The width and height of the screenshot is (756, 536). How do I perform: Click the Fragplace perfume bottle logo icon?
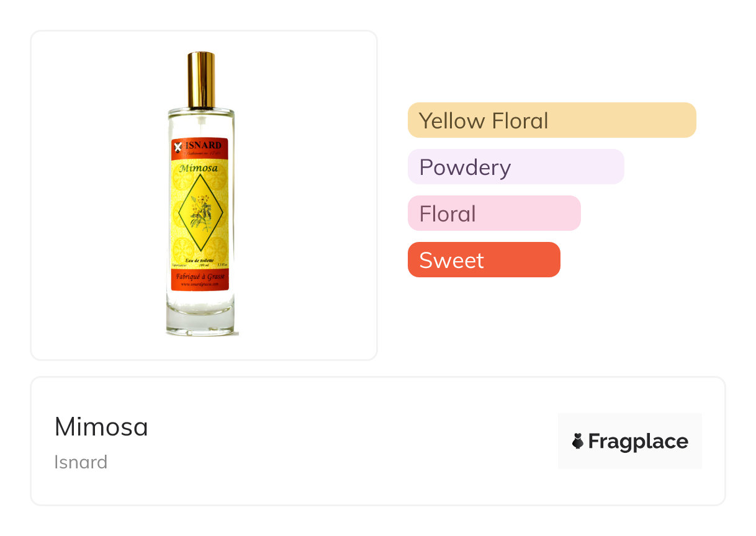578,441
